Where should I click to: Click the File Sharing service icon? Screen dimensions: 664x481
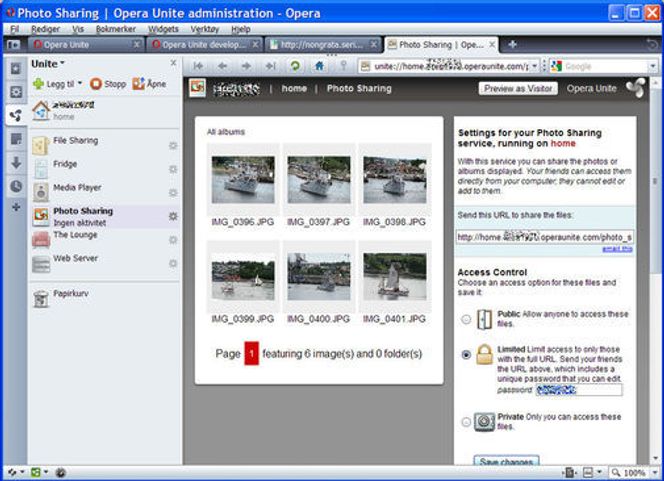point(41,145)
